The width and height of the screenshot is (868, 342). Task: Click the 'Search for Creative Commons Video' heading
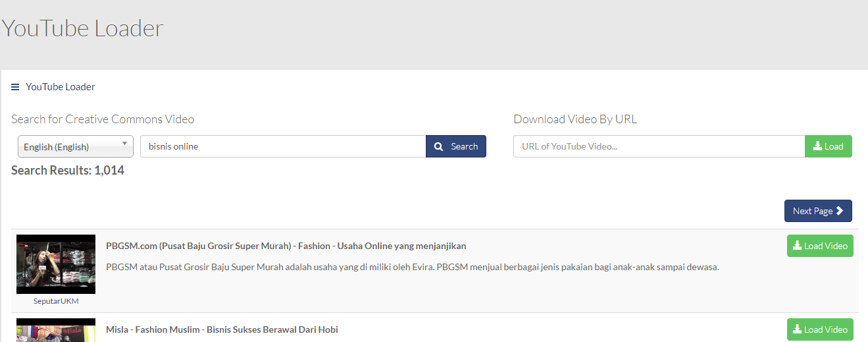[x=103, y=119]
